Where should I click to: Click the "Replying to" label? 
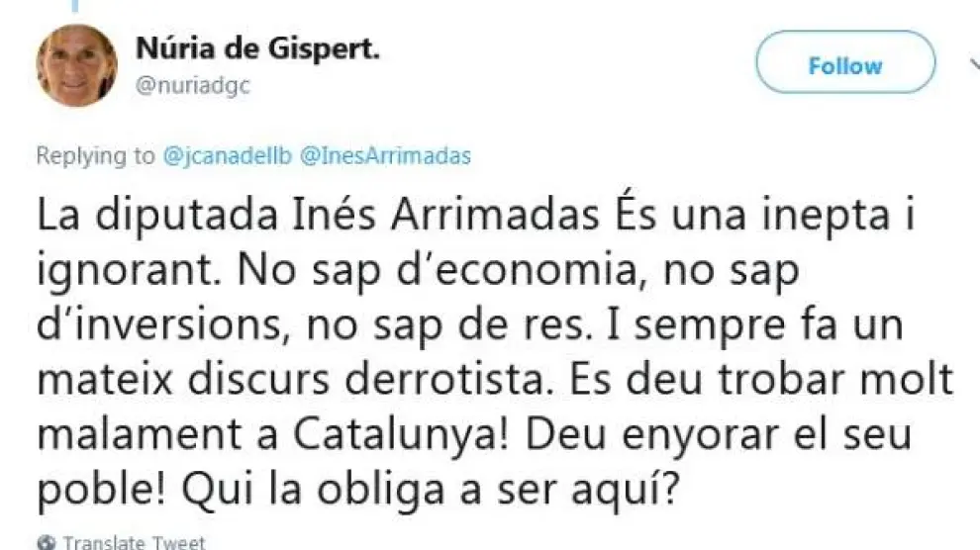95,155
